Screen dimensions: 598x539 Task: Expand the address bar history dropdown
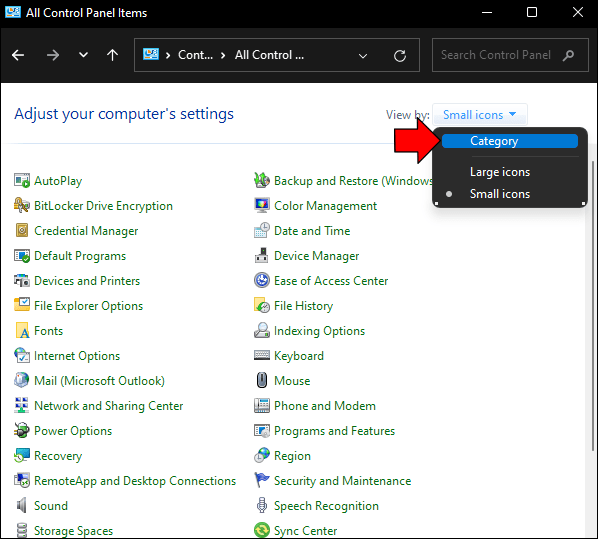coord(363,56)
